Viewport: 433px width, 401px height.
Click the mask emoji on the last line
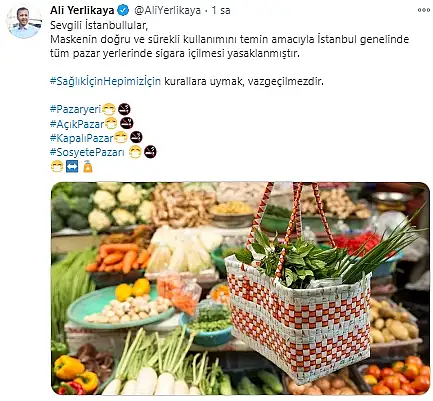57,166
